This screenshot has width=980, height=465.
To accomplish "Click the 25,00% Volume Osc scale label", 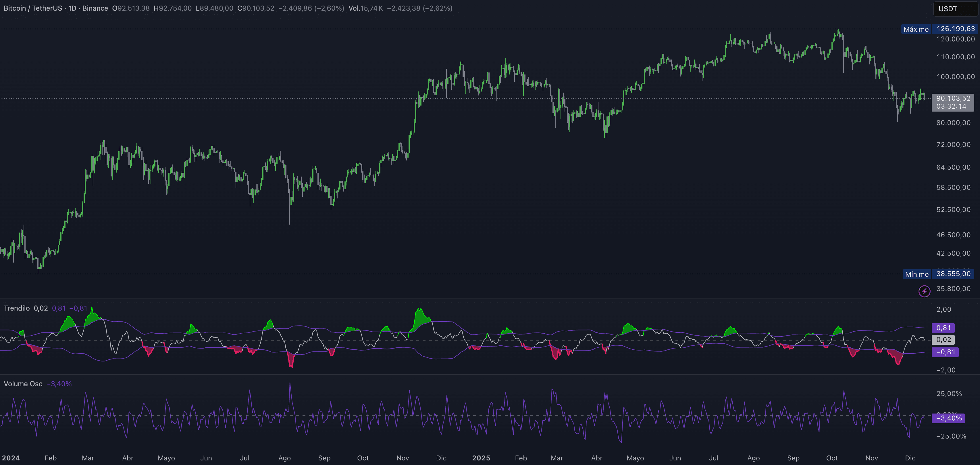I will (949, 394).
